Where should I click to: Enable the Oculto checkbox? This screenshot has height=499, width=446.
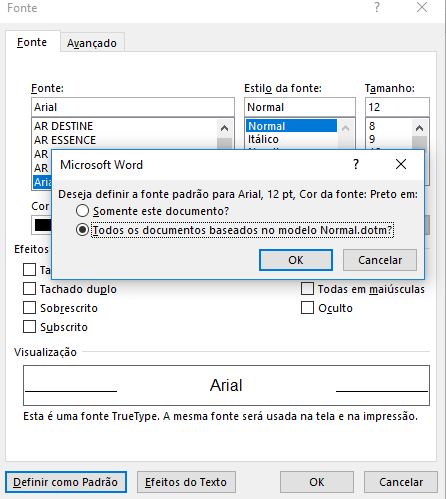[x=307, y=308]
